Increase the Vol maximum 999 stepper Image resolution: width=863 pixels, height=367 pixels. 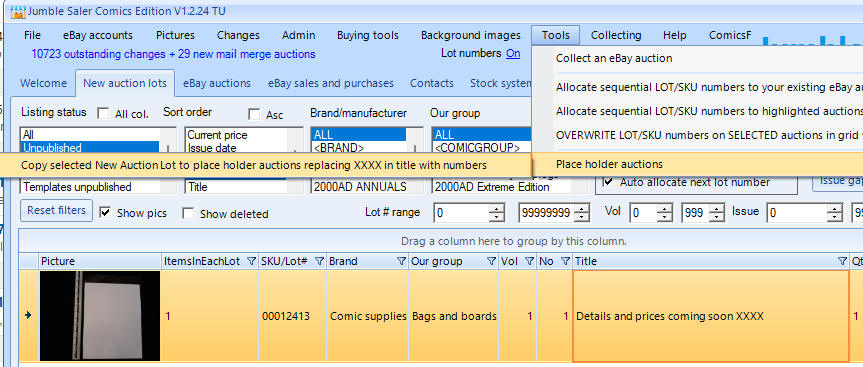pos(717,208)
